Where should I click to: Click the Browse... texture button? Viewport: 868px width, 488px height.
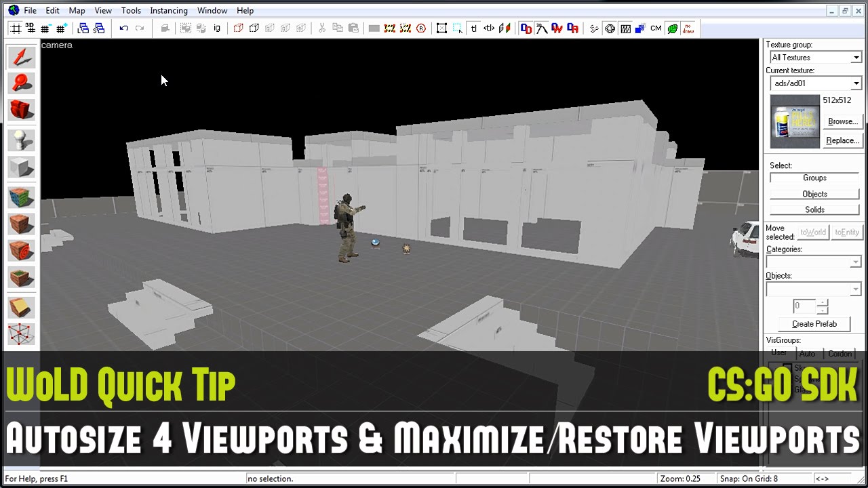click(842, 121)
